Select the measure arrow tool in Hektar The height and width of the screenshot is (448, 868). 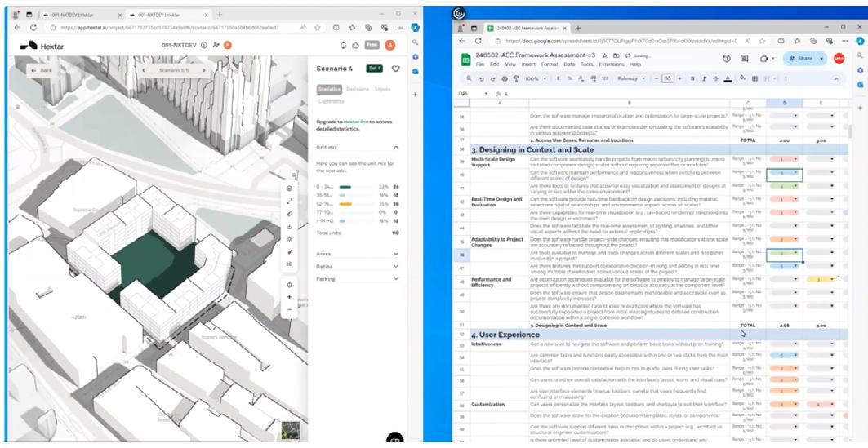click(x=289, y=201)
